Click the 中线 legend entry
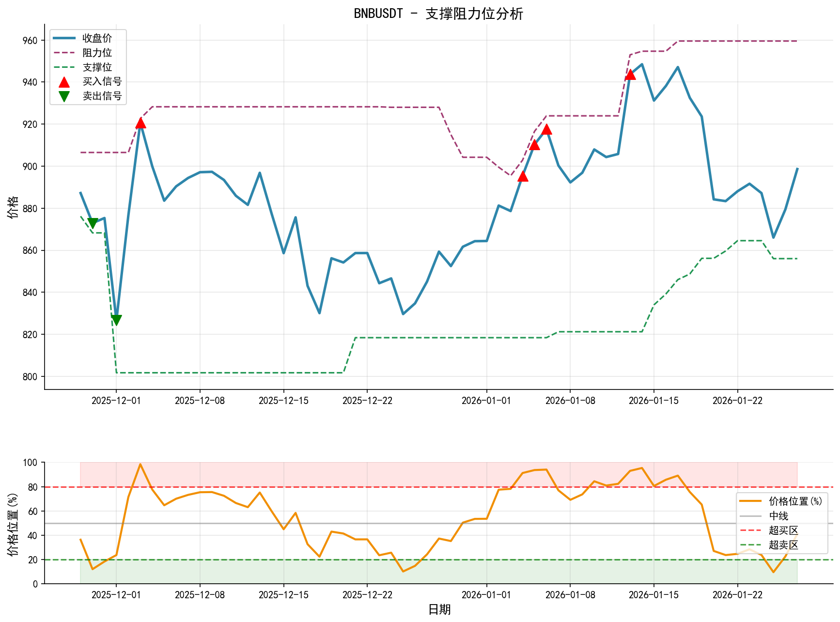 click(778, 516)
